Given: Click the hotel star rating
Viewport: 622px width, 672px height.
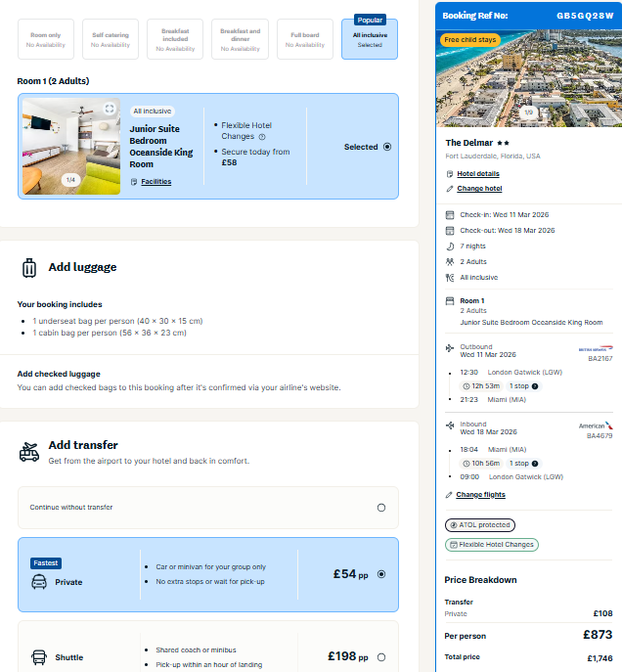Looking at the screenshot, I should click(503, 143).
